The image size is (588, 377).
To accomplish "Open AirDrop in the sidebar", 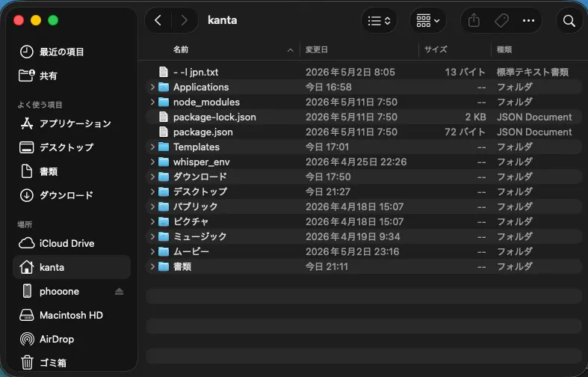I will (x=72, y=339).
